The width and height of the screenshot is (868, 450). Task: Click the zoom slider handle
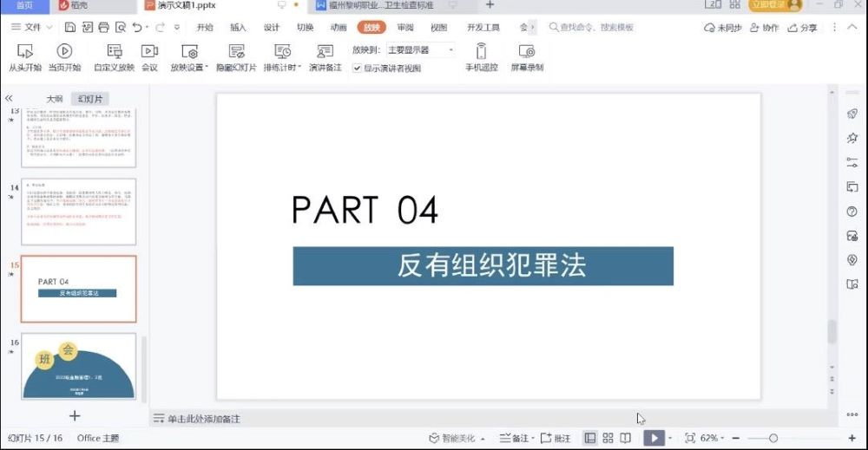click(x=773, y=438)
